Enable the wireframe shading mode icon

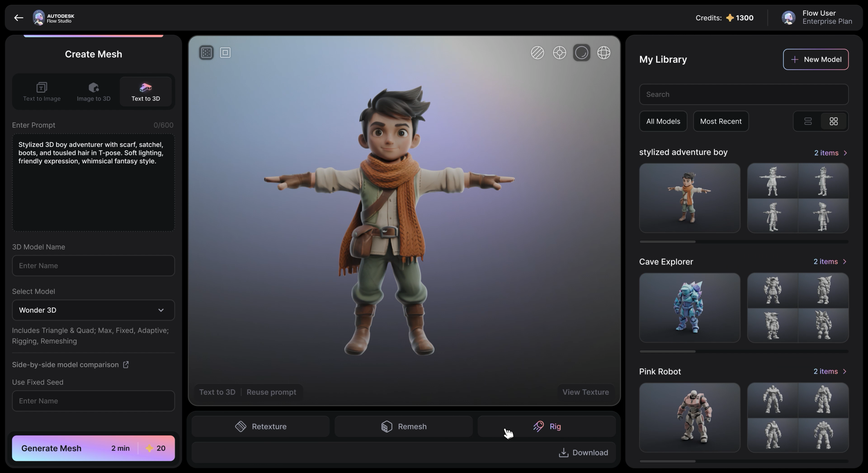[537, 53]
